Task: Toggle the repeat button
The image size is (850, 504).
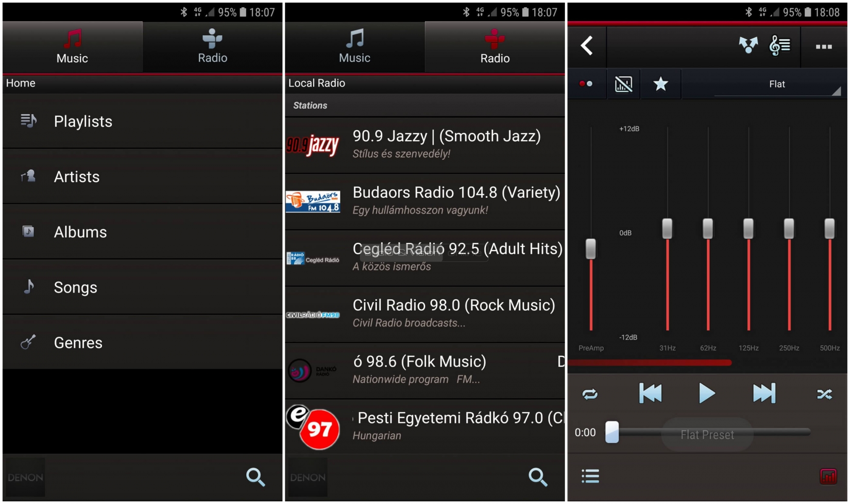Action: coord(590,394)
